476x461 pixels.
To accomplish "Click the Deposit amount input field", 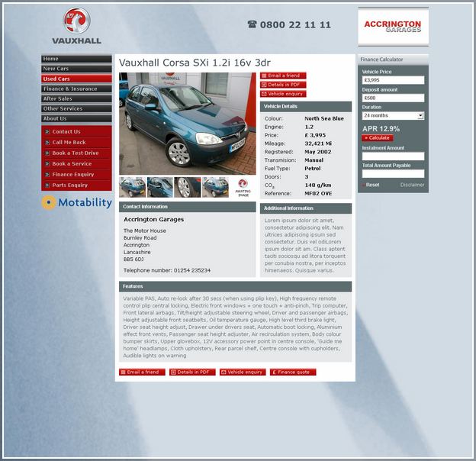I will point(393,98).
